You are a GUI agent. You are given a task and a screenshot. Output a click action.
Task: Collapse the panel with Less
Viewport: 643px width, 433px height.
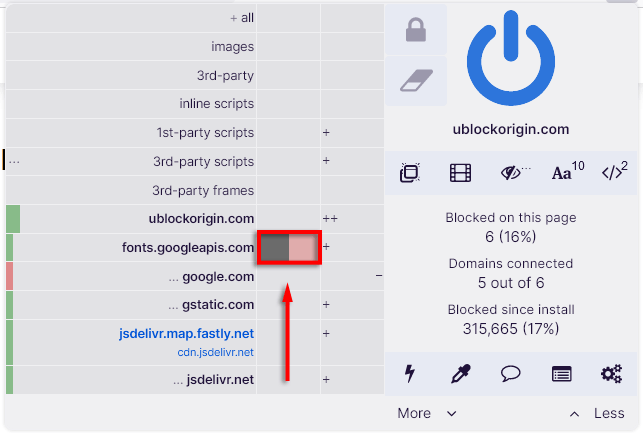click(x=598, y=413)
